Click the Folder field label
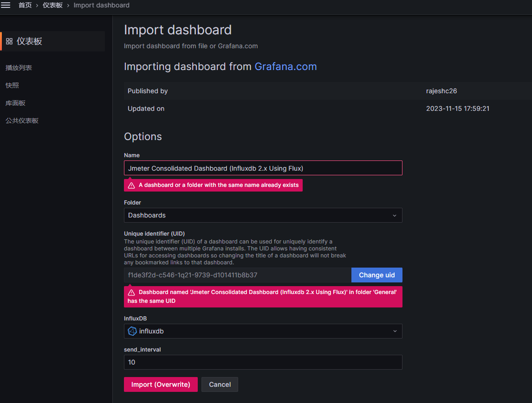Image resolution: width=532 pixels, height=403 pixels. (x=132, y=202)
